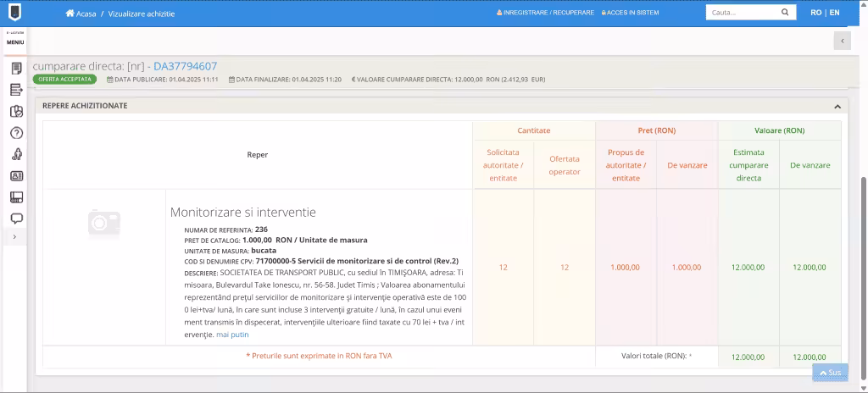This screenshot has width=868, height=393.
Task: Click the CPV code 71700000-5 line
Action: pyautogui.click(x=321, y=261)
